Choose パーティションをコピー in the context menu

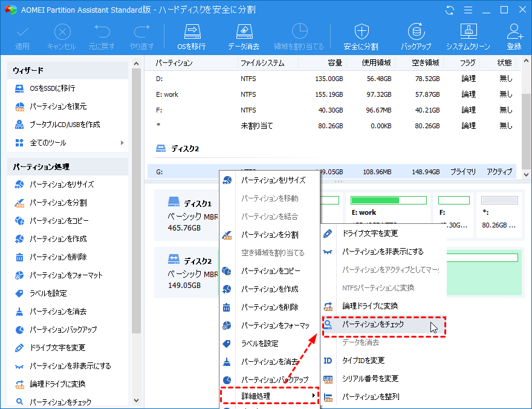coord(270,271)
